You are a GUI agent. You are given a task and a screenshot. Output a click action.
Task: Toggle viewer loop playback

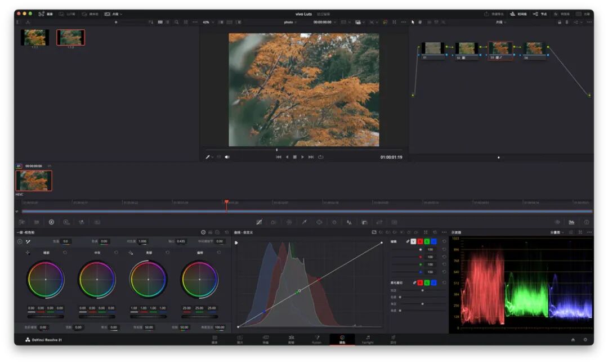321,157
